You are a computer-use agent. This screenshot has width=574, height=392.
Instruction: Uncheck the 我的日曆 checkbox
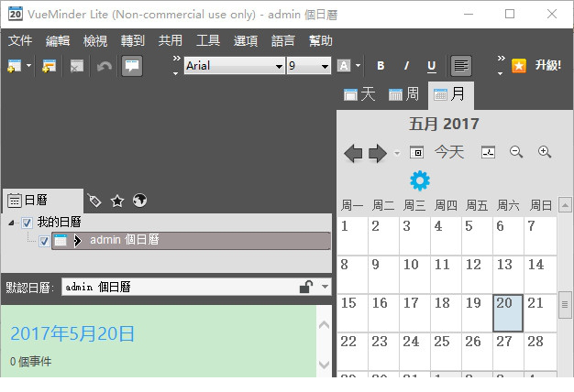[x=28, y=223]
